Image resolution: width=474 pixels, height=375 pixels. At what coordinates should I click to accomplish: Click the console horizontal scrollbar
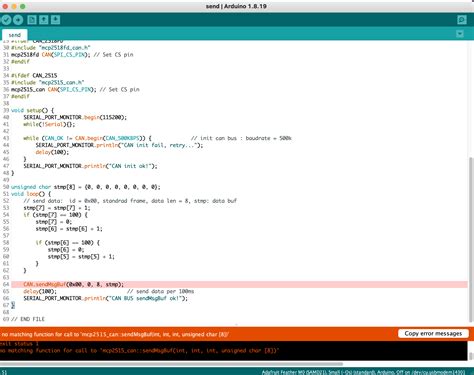pyautogui.click(x=171, y=364)
